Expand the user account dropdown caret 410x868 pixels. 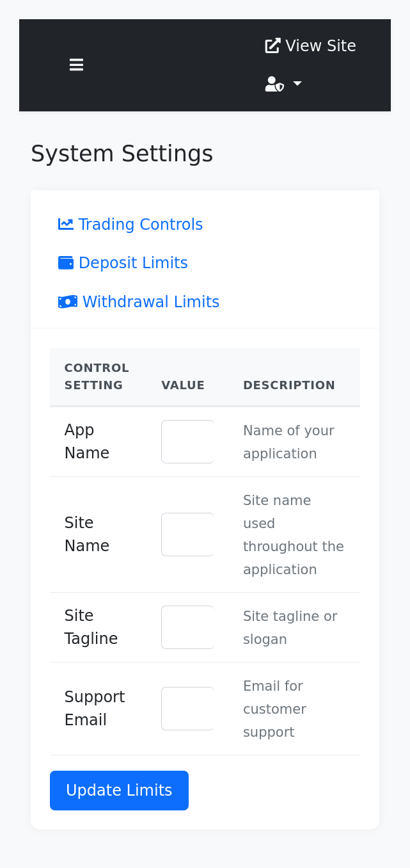click(x=297, y=84)
